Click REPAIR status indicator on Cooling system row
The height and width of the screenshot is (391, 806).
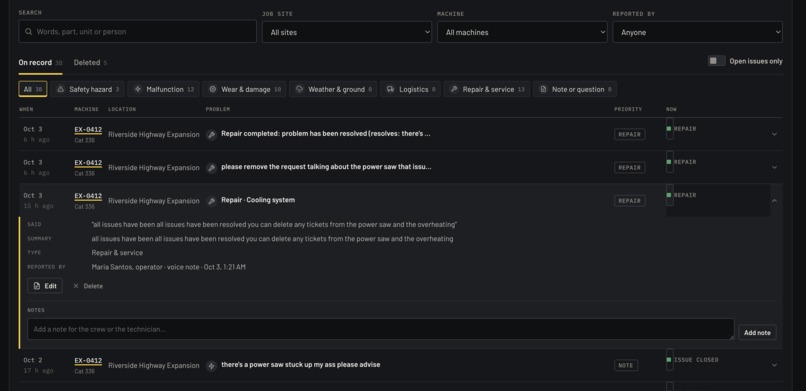682,195
